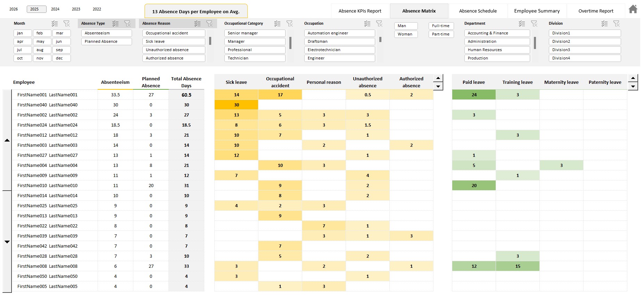The height and width of the screenshot is (298, 644).
Task: Clear filter on Division slicer
Action: click(x=616, y=24)
